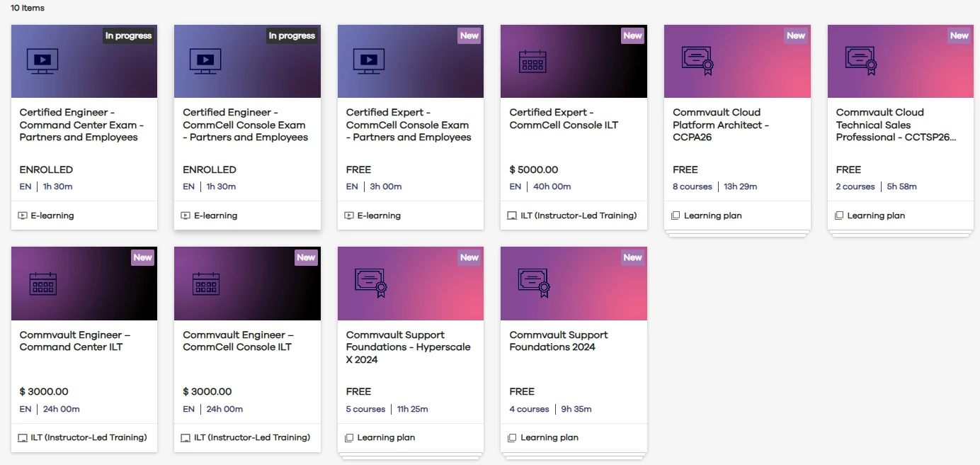Click '9h 35m' duration text
Viewport: 980px width, 465px height.
pos(576,410)
